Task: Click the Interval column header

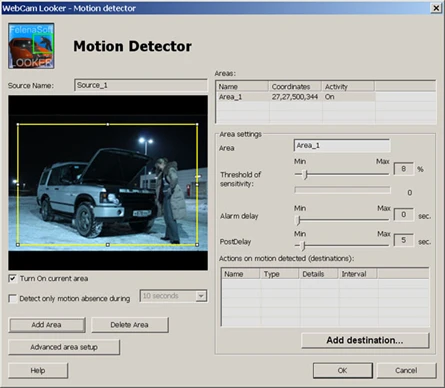Action: (358, 274)
